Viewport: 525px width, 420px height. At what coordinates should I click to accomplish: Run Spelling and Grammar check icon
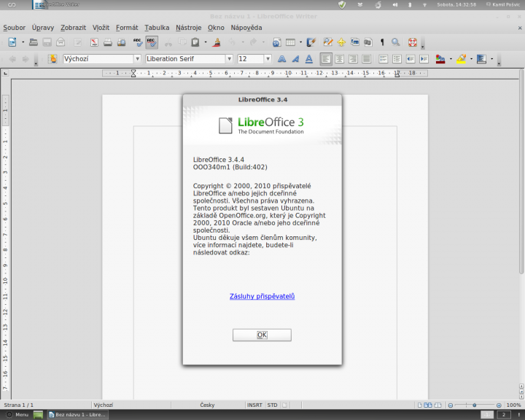138,42
